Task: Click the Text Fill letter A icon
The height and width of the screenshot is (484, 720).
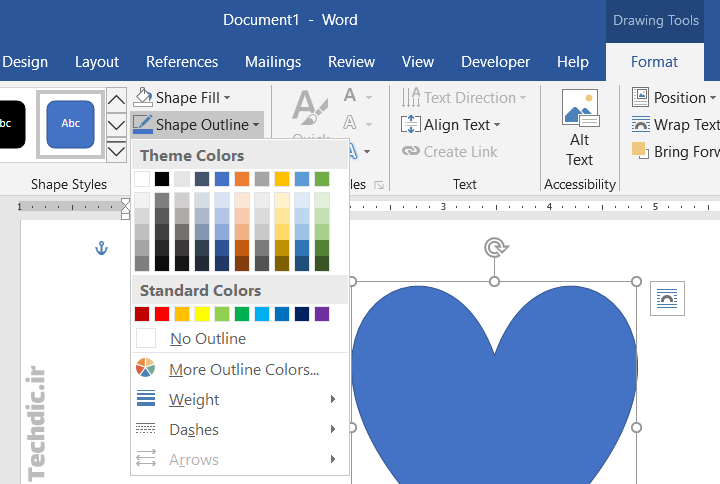Action: click(x=350, y=96)
